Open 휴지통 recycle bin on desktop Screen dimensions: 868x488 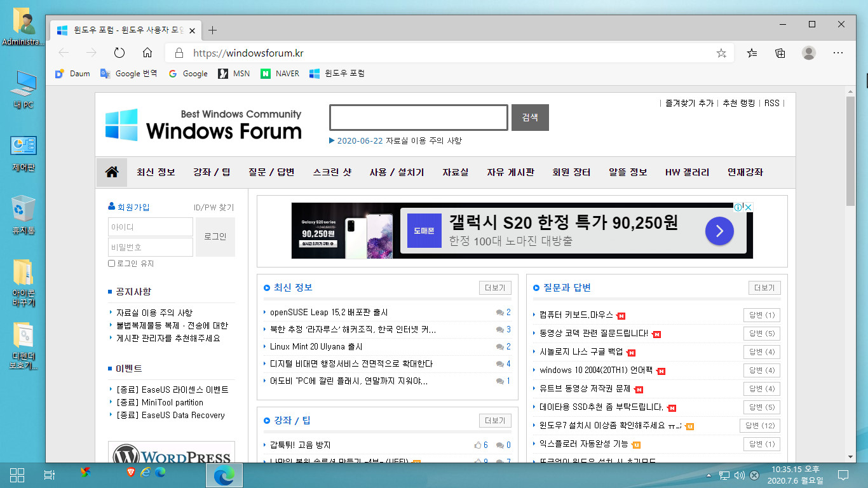click(x=24, y=215)
